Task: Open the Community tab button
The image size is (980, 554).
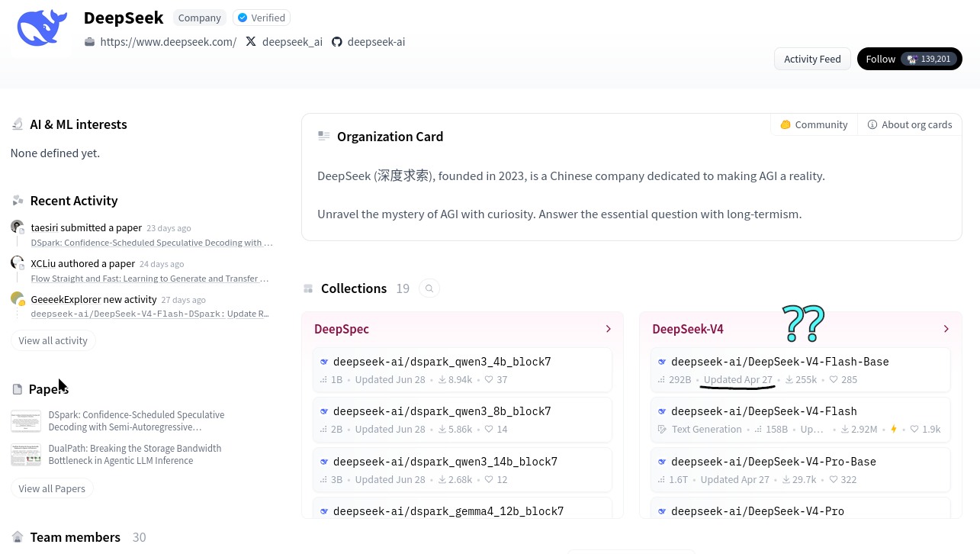Action: 814,124
